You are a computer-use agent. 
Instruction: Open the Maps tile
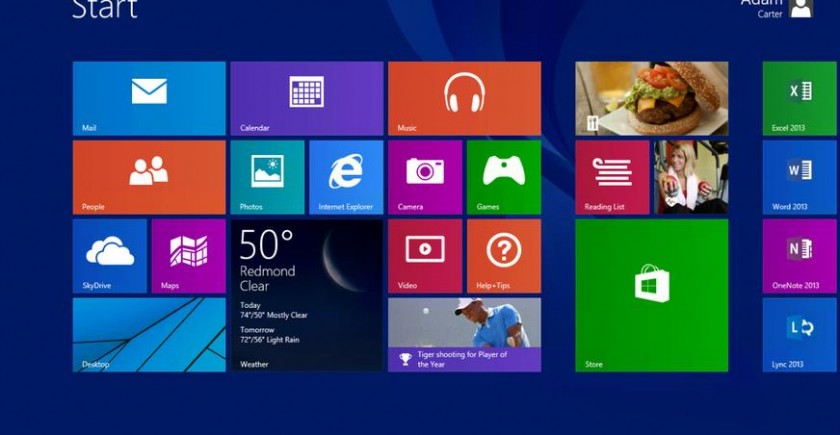(x=188, y=256)
